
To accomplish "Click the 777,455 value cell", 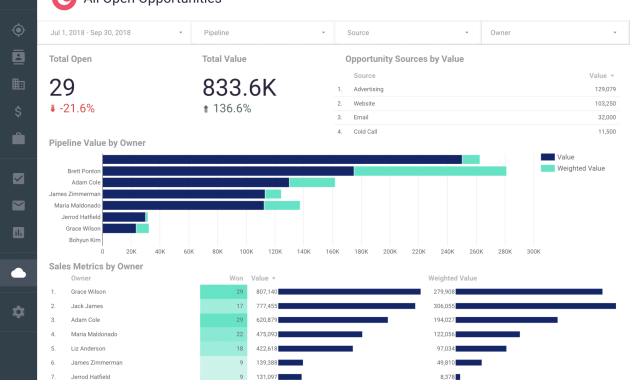I will point(266,306).
